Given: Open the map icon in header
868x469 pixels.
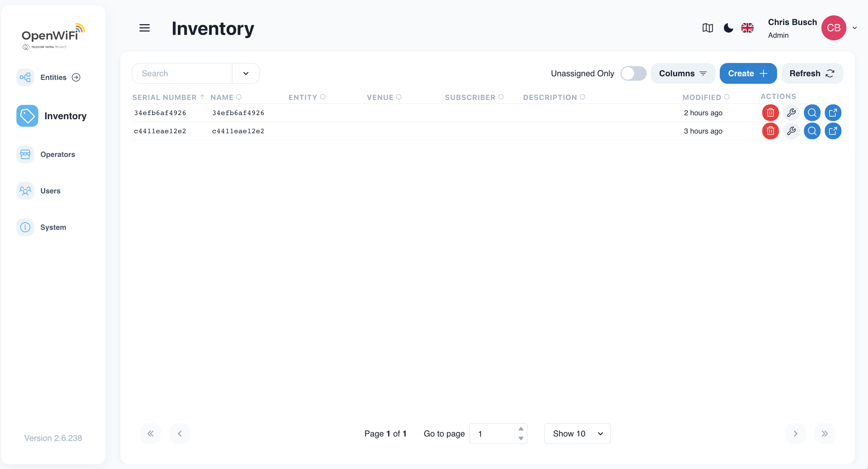Looking at the screenshot, I should point(708,28).
